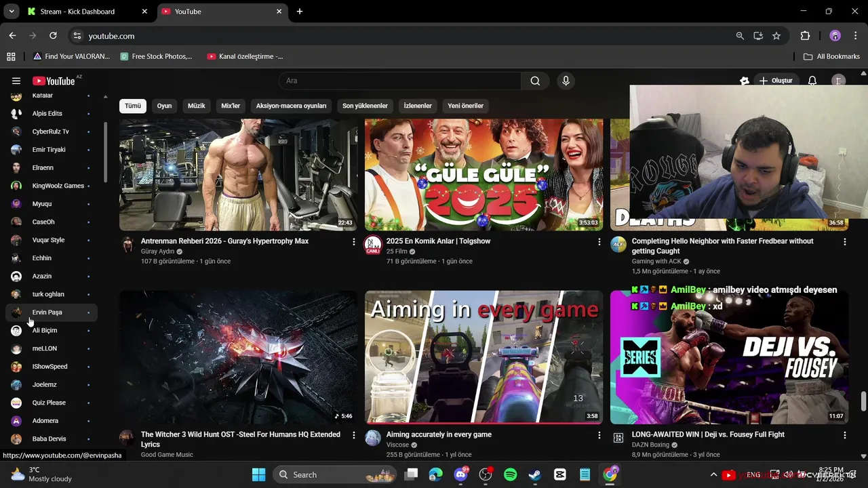Play Antrenman Rehberi 2026 video thumbnail
The width and height of the screenshot is (868, 488).
pyautogui.click(x=238, y=175)
